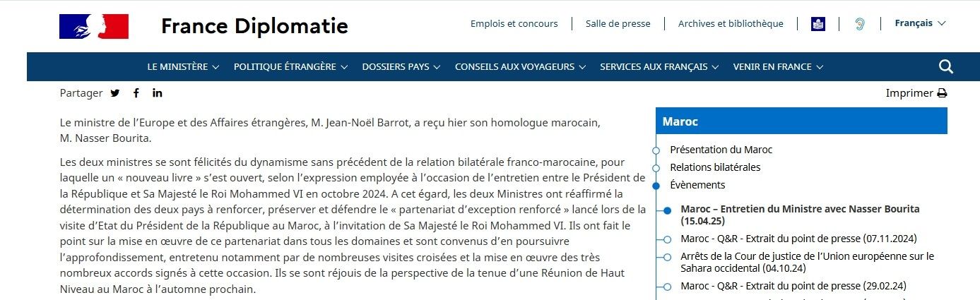Open Relations bilatérales sidebar entry
980x300 pixels.
pos(715,167)
